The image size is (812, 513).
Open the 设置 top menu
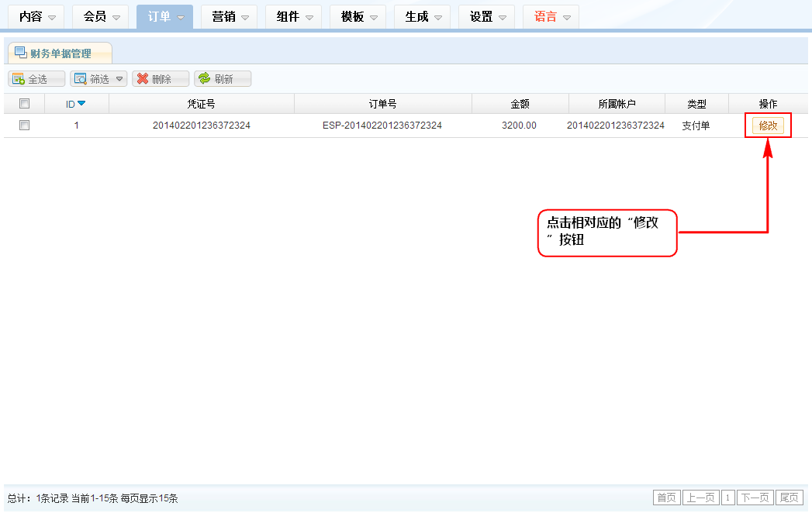click(x=490, y=17)
